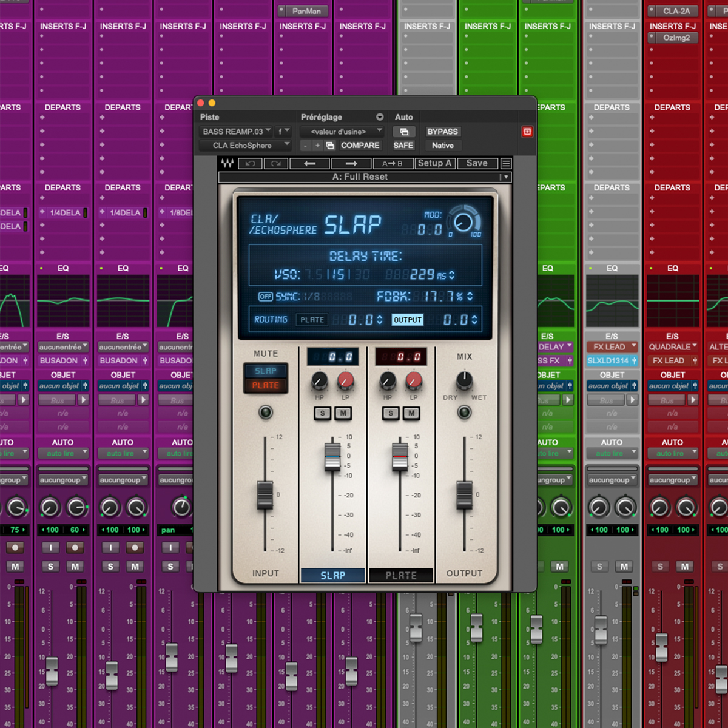Click the Save preset button
The width and height of the screenshot is (728, 728).
[477, 163]
